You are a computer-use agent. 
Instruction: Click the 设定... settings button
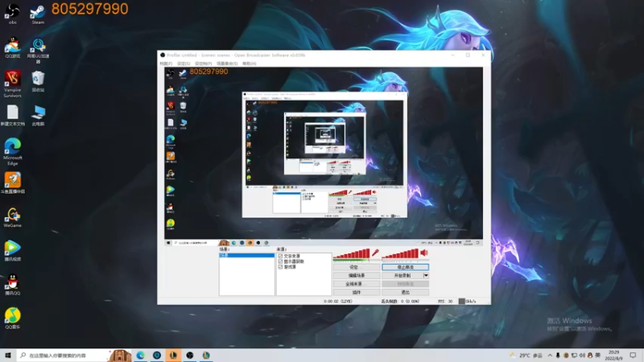coord(356,267)
